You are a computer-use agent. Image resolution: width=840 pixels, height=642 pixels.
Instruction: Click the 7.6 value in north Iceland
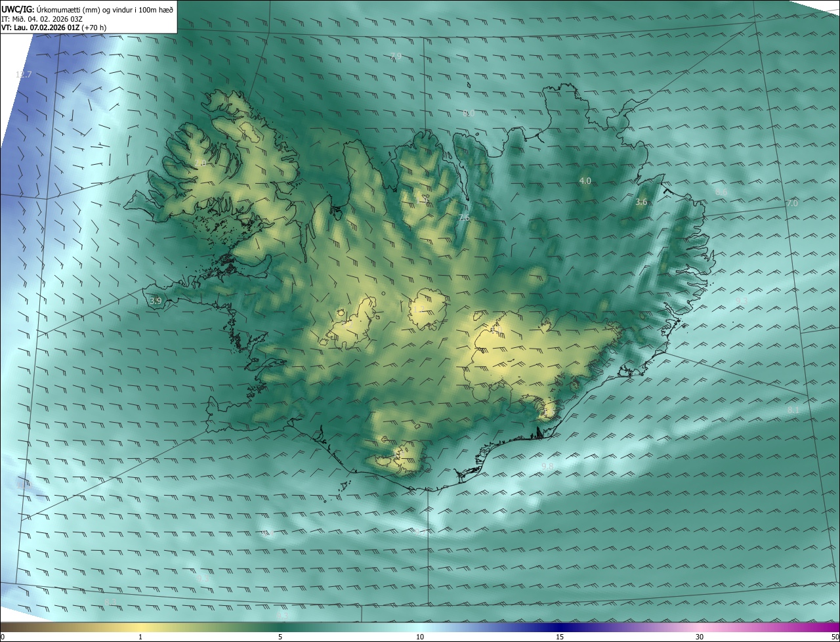pyautogui.click(x=464, y=218)
